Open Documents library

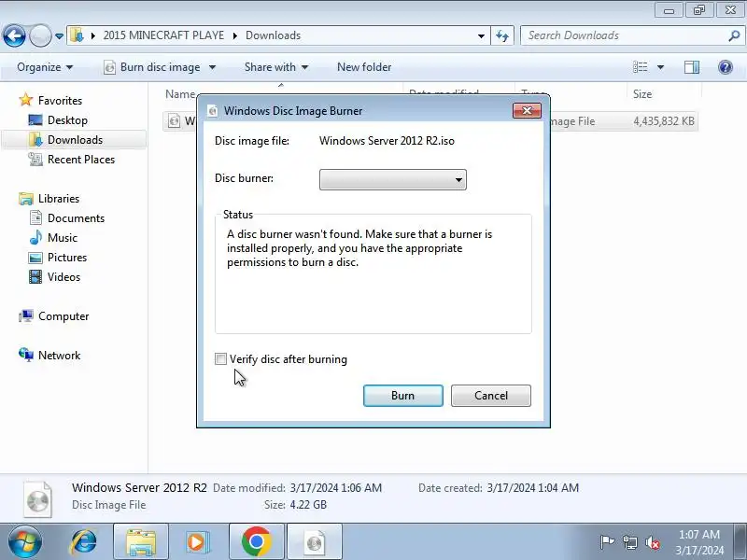[x=66, y=218]
